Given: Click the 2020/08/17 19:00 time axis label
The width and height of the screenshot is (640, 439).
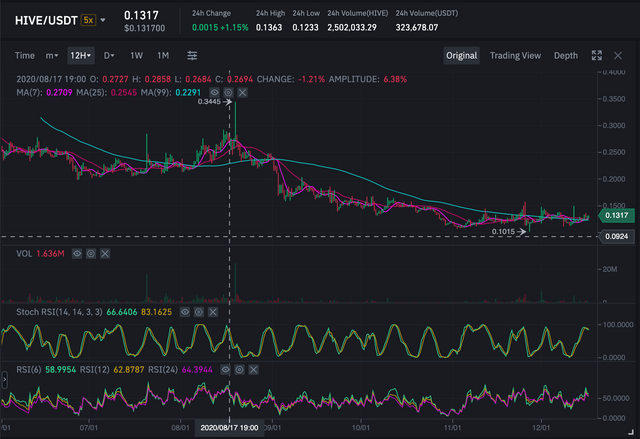Looking at the screenshot, I should point(229,428).
